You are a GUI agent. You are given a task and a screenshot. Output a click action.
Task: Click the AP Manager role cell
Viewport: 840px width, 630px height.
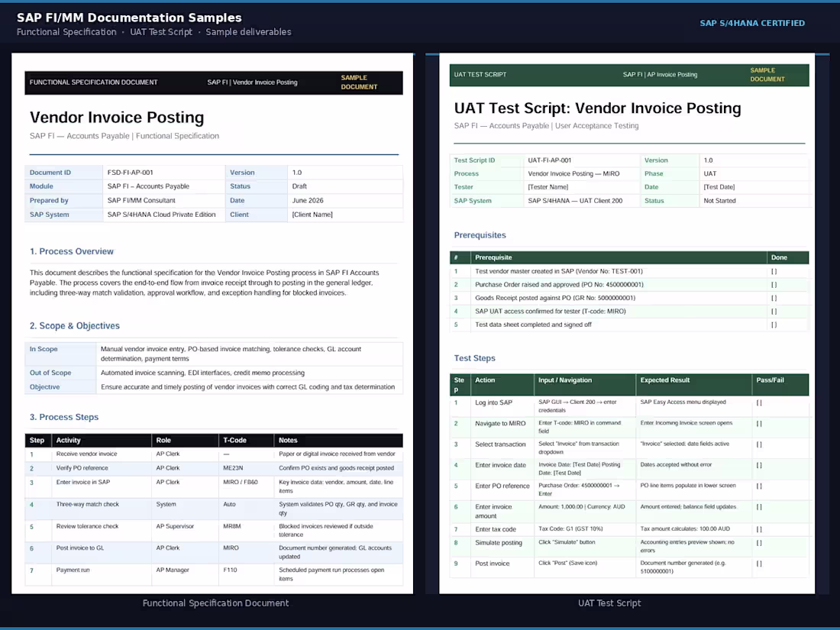173,570
